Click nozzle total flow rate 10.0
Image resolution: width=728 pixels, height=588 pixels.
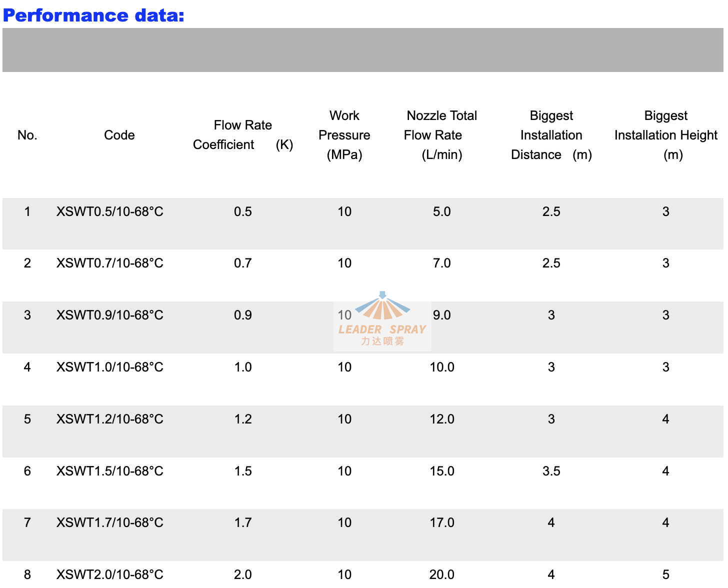click(x=442, y=367)
